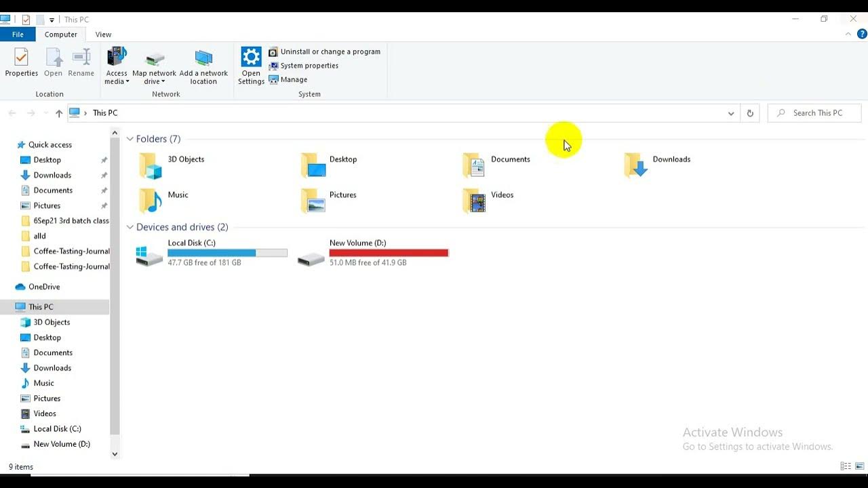This screenshot has width=868, height=488.
Task: Click Manage in System group
Action: click(288, 79)
